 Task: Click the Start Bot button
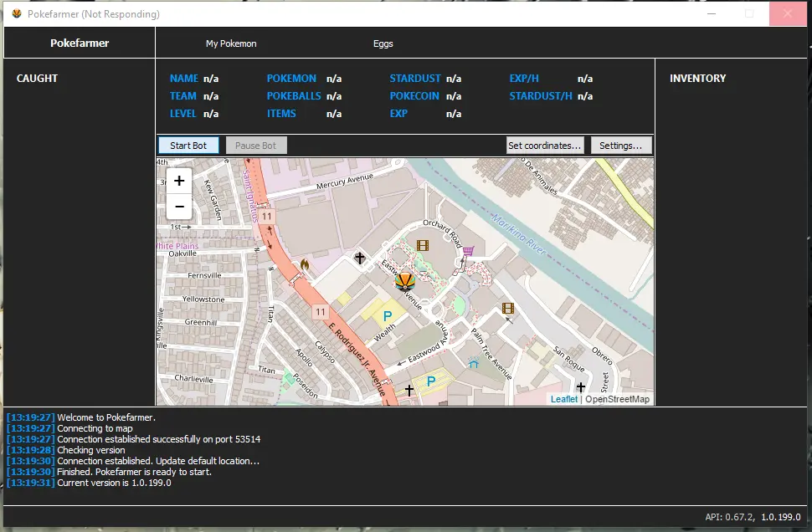pos(188,146)
